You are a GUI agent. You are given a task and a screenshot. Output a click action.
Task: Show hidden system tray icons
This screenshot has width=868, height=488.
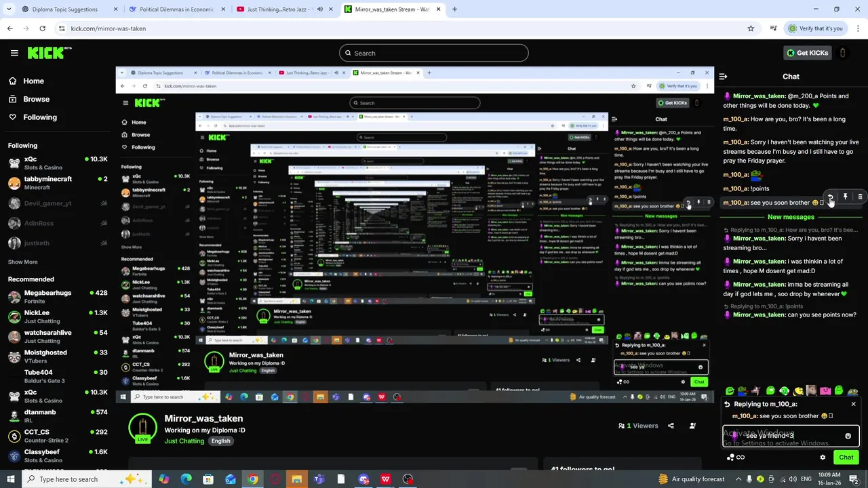(739, 479)
